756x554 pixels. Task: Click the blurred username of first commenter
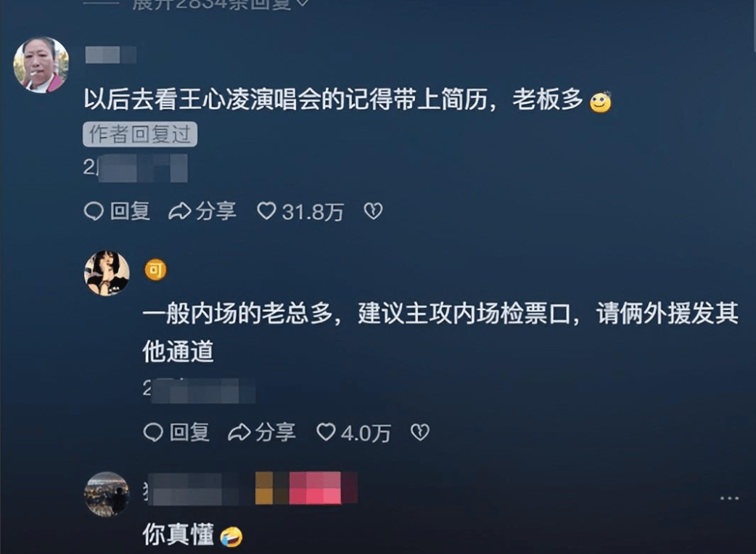(x=110, y=54)
